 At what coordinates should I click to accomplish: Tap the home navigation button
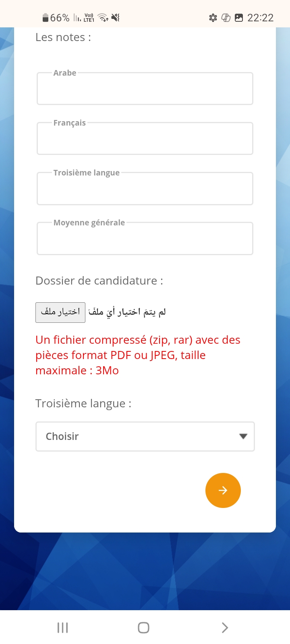click(144, 627)
